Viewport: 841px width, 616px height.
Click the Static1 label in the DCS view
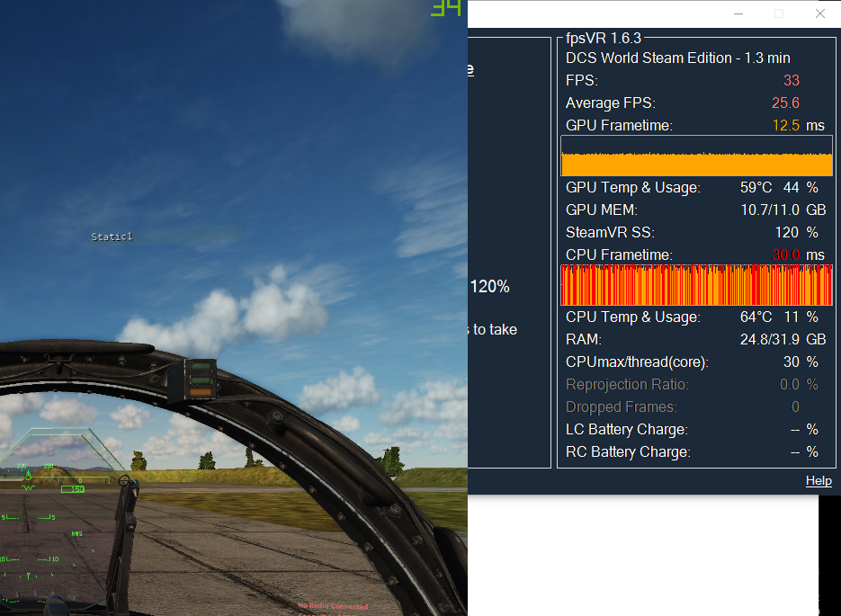(112, 237)
